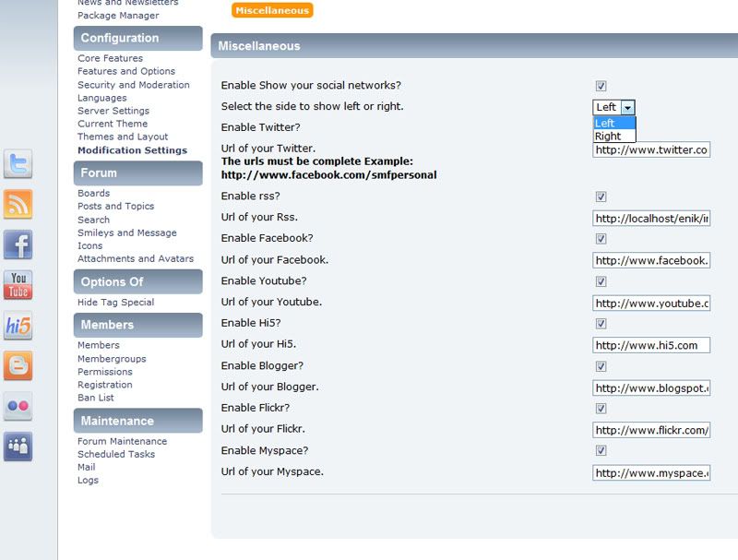Screen dimensions: 738x560
Task: Go to Package Manager
Action: [118, 16]
